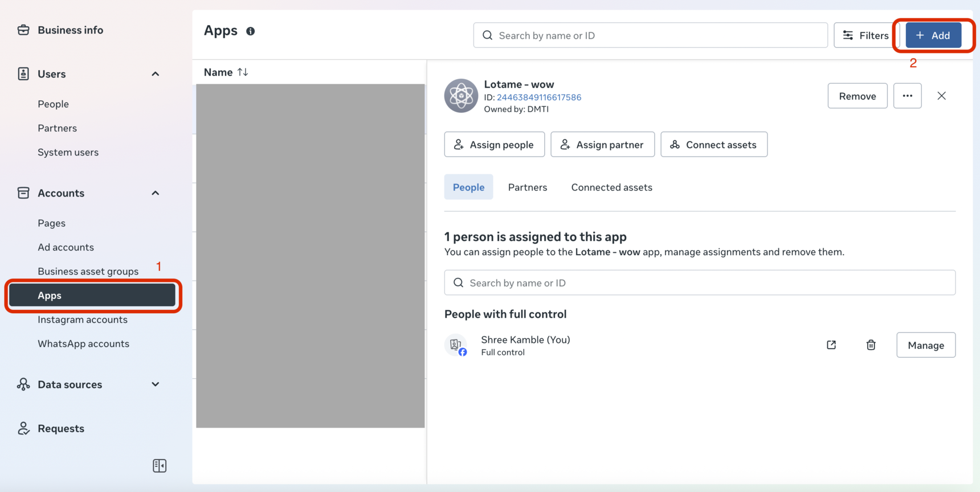Image resolution: width=980 pixels, height=492 pixels.
Task: Click the trash icon for Shree Kamble
Action: pos(871,345)
